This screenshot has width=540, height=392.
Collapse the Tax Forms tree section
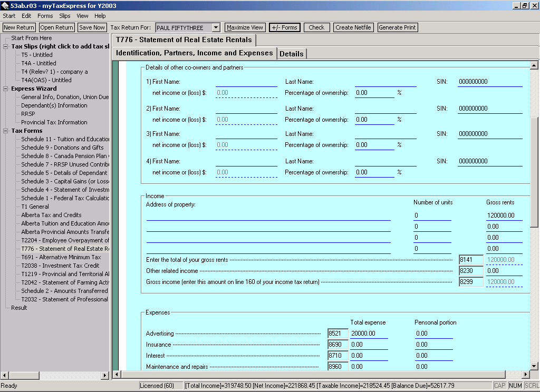[x=6, y=131]
